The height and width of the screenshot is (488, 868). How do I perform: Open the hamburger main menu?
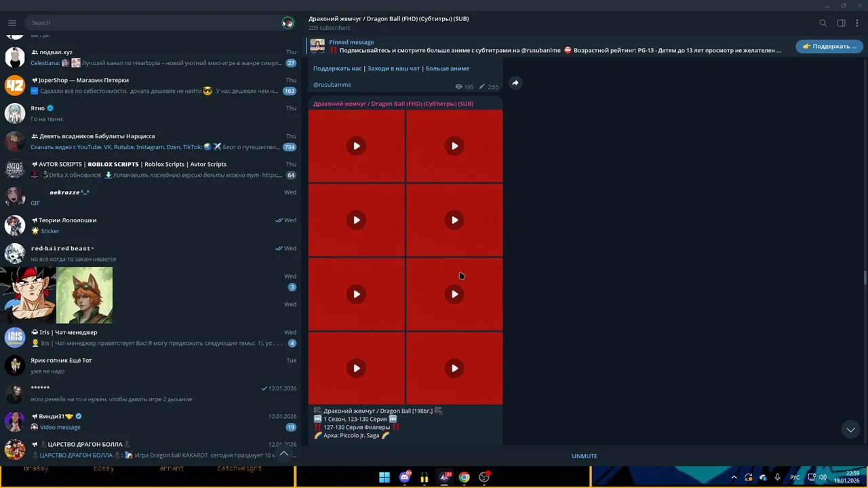pyautogui.click(x=12, y=22)
